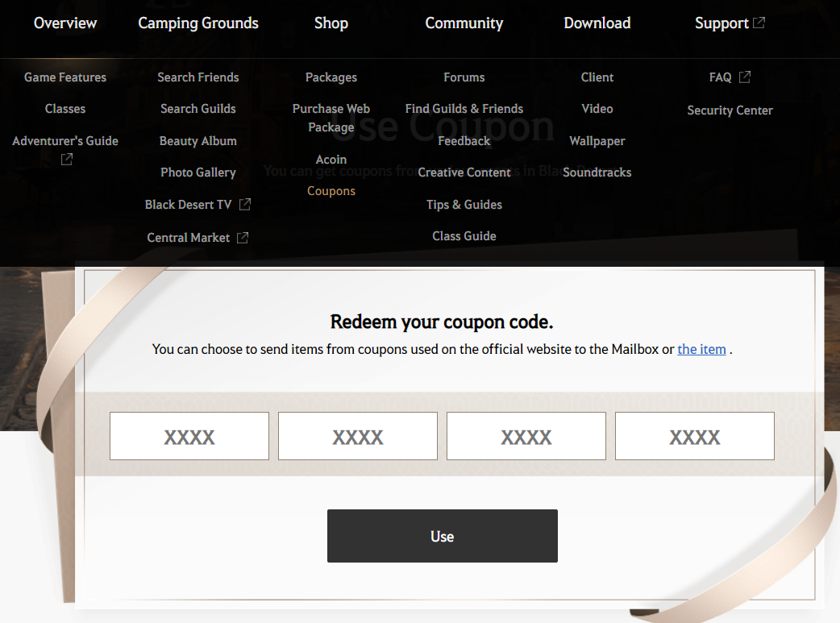Open the Acoin page
The height and width of the screenshot is (623, 840).
click(331, 159)
